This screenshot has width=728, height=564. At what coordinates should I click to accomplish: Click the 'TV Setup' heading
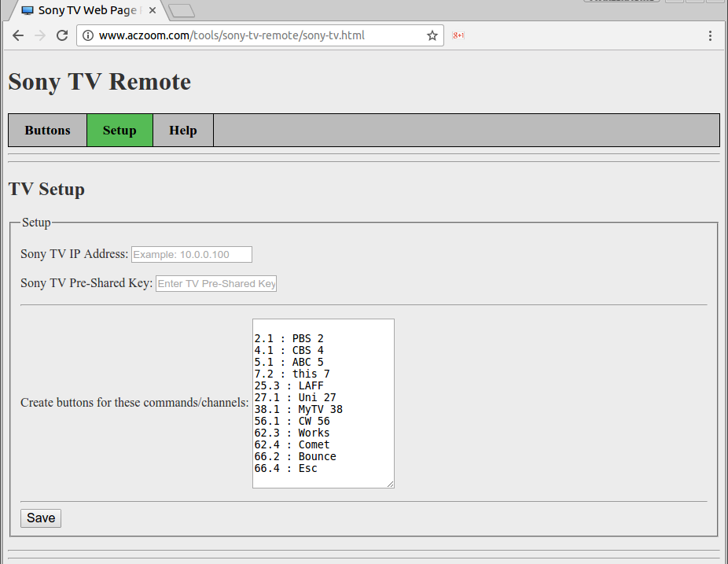(46, 189)
